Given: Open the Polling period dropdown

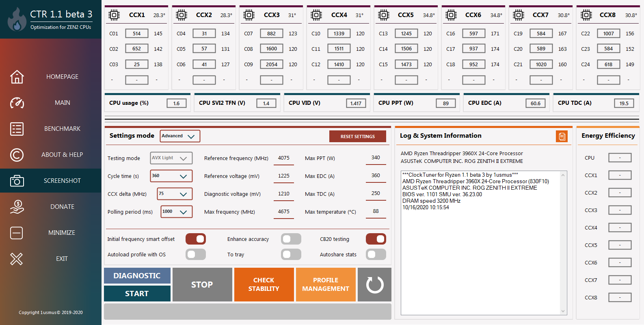Looking at the screenshot, I should [176, 212].
